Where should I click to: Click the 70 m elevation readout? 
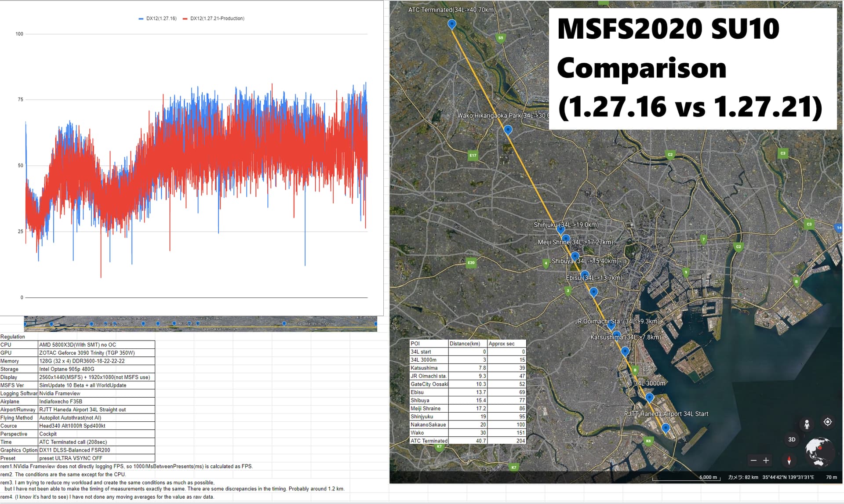pos(831,477)
